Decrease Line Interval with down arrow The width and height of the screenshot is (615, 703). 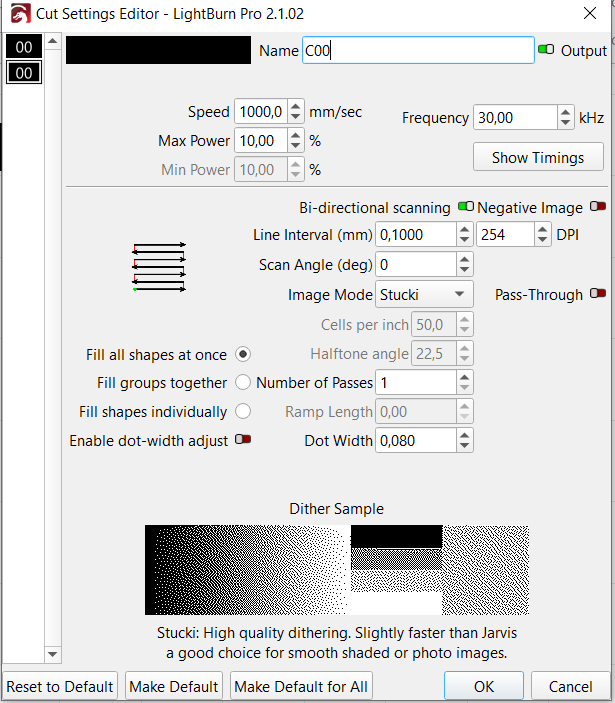[x=464, y=240]
